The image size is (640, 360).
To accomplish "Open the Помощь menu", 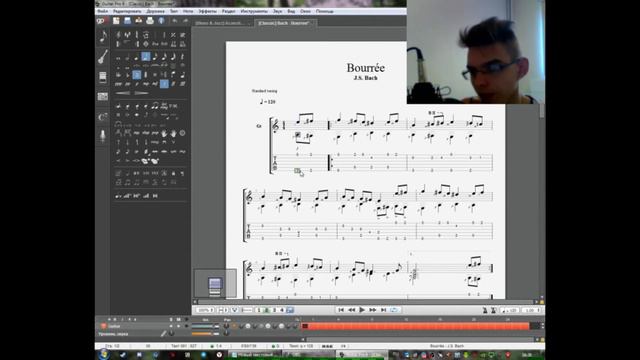I will [x=324, y=11].
